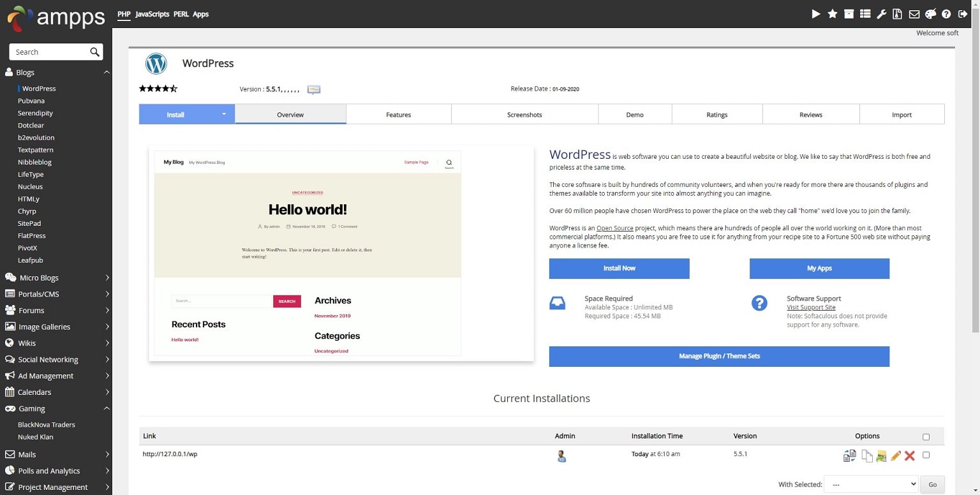
Task: Switch to the Screenshots tab
Action: coord(524,114)
